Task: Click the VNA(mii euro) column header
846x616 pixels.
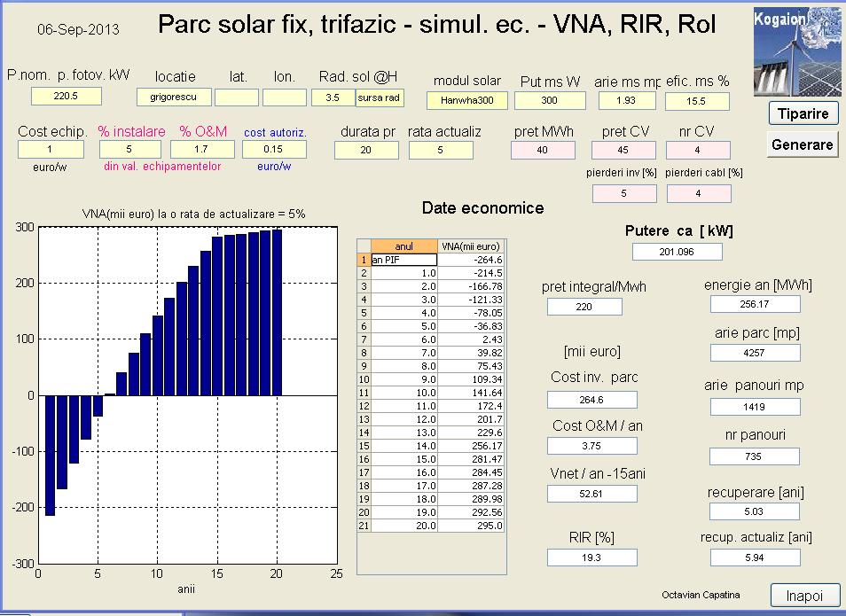Action: click(472, 246)
